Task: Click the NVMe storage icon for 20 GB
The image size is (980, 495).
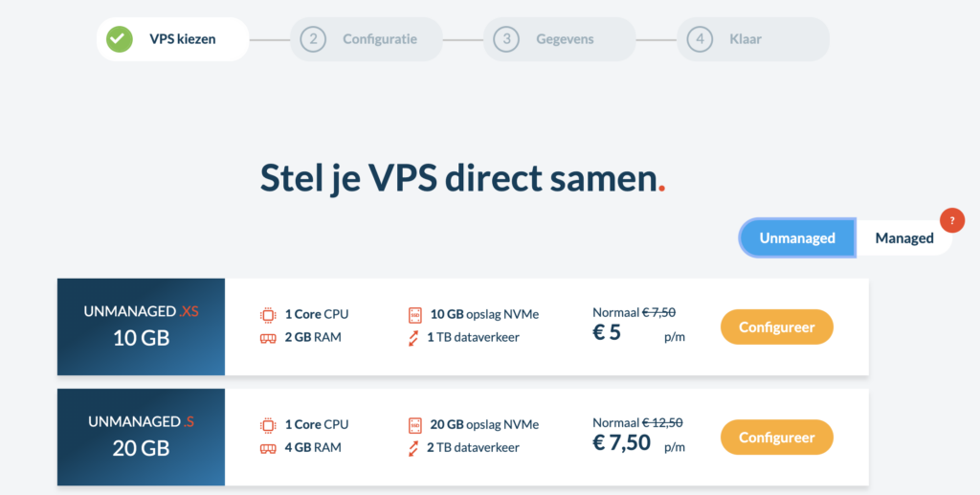Action: click(x=415, y=424)
